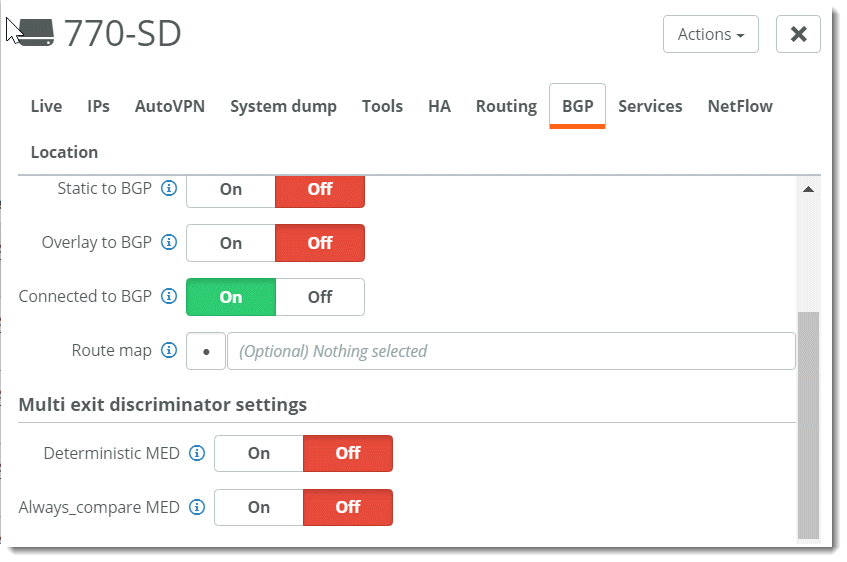Switch Connected to BGP off
Viewport: 847px width, 562px height.
pos(320,297)
